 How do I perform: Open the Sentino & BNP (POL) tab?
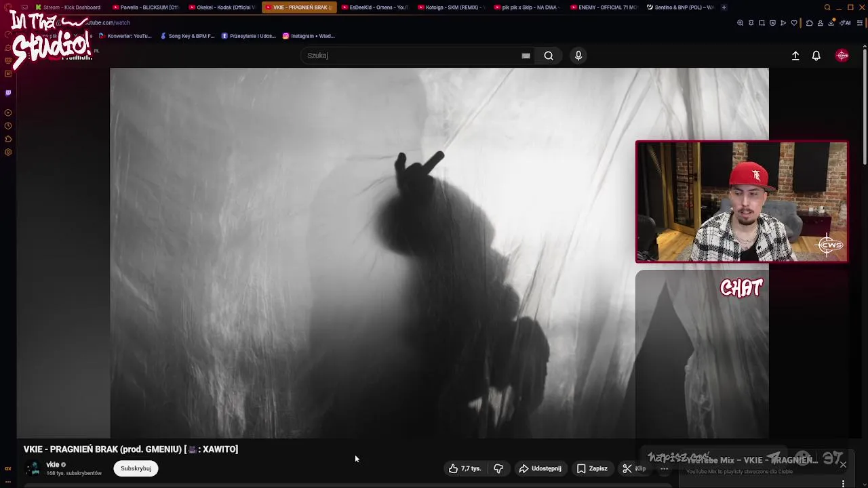(x=680, y=7)
